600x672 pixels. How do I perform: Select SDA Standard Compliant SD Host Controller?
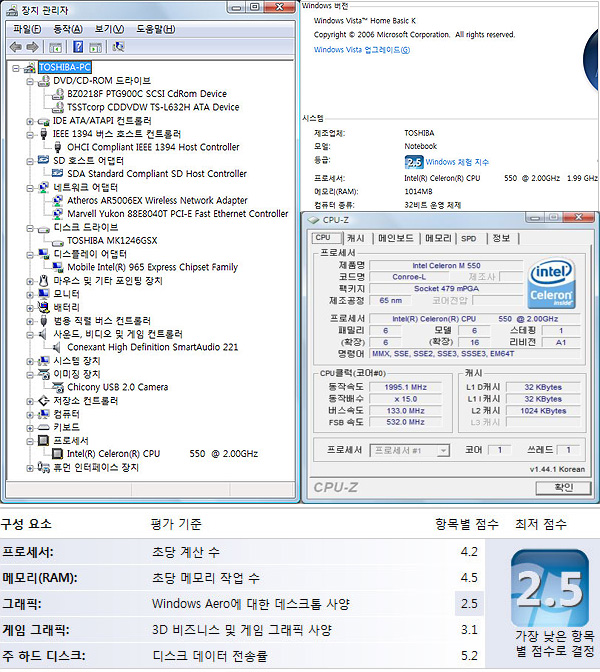[157, 174]
